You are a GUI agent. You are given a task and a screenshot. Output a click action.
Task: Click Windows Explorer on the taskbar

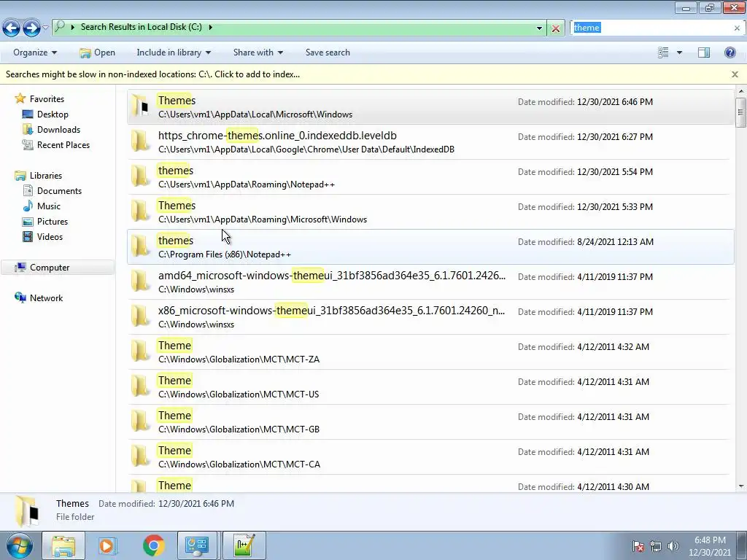click(63, 545)
